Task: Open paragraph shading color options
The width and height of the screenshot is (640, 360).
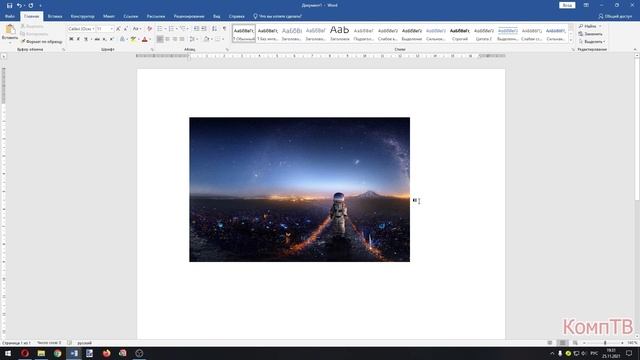Action: pyautogui.click(x=207, y=39)
